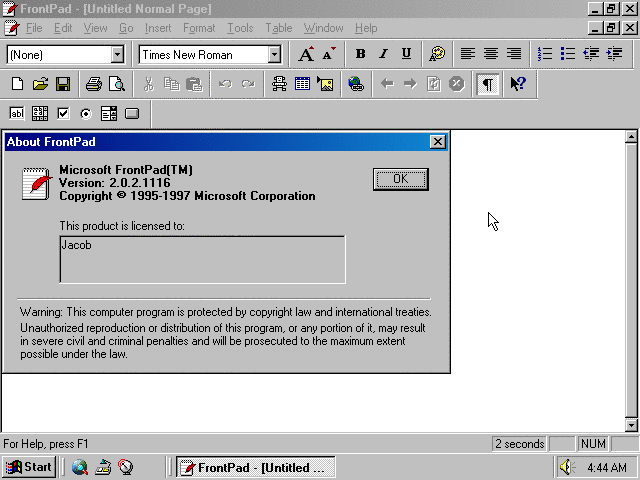Align text left
The width and height of the screenshot is (640, 480).
point(468,54)
